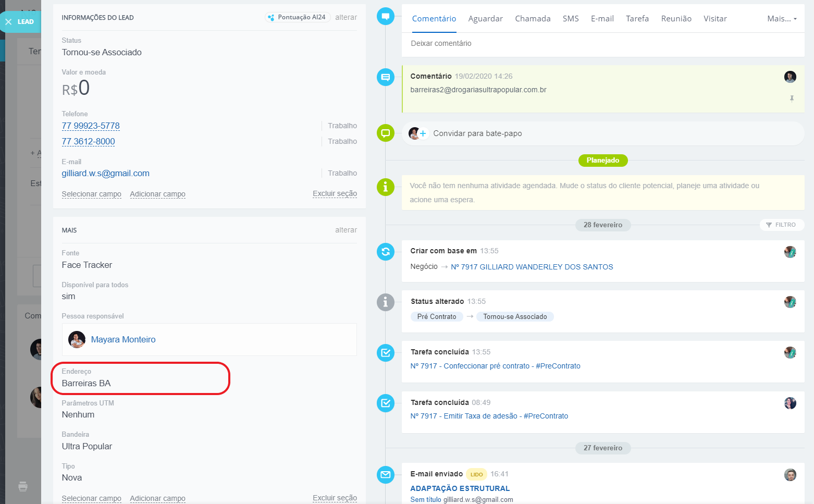Click the AI score icon in Pontuação AI24
Viewport: 814px width, 504px height.
[x=271, y=18]
